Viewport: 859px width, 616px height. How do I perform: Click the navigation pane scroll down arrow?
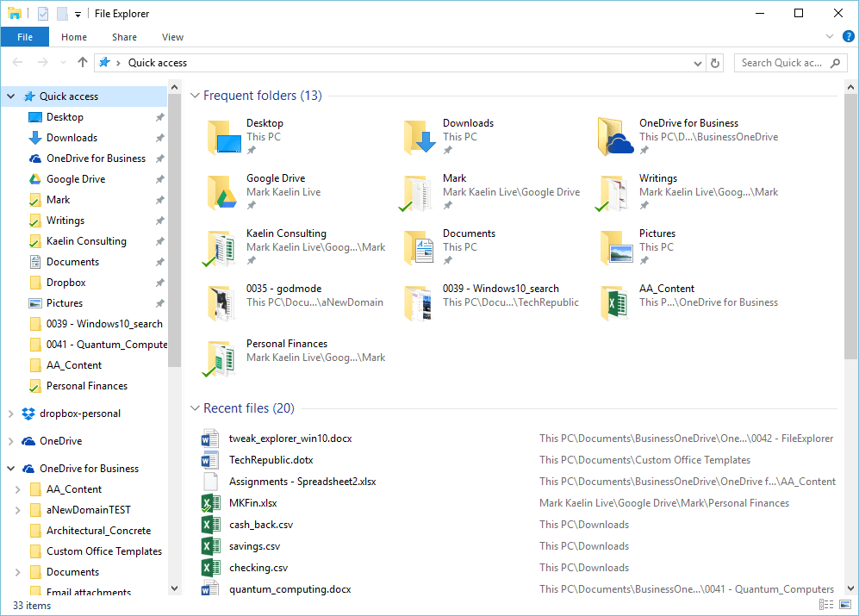(174, 588)
